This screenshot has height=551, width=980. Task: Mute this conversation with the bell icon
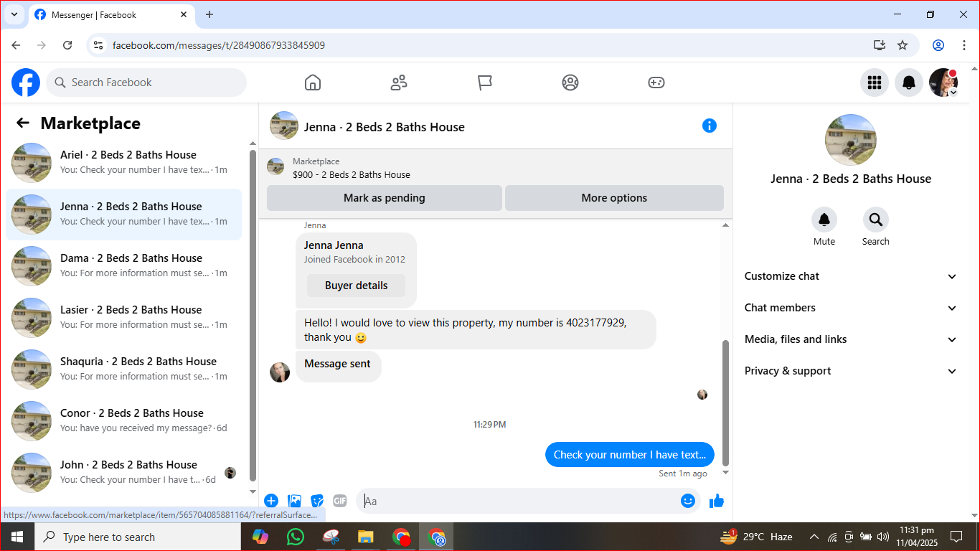(x=824, y=220)
